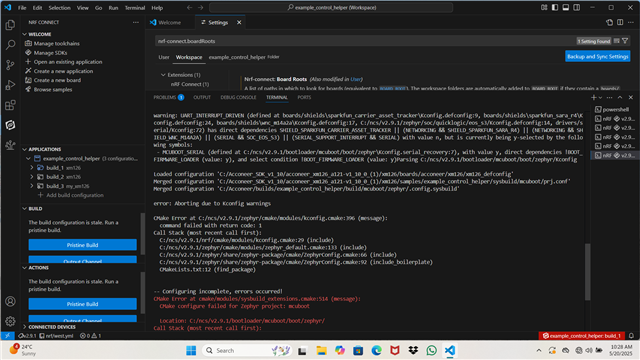Open notifications bell in status bar

coord(631,336)
